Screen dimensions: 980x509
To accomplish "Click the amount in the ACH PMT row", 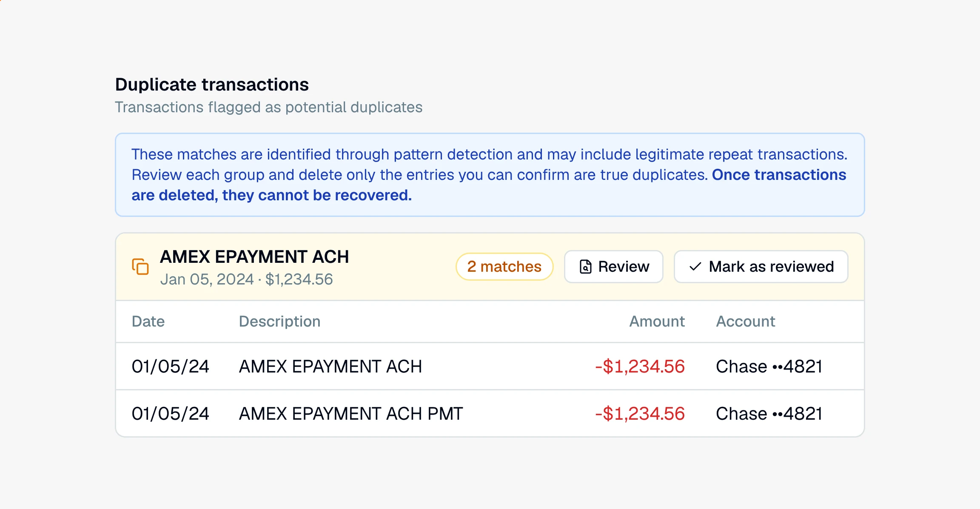I will coord(640,414).
